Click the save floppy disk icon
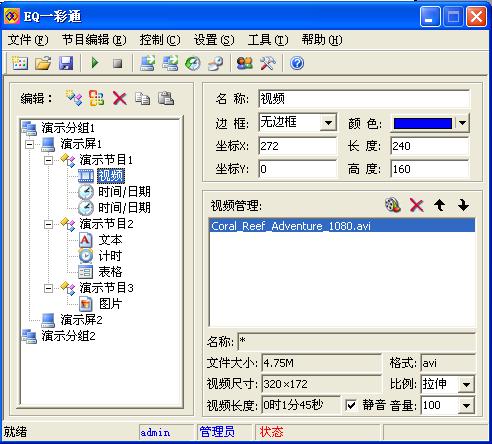Screen dimensions: 492x444 (66, 63)
